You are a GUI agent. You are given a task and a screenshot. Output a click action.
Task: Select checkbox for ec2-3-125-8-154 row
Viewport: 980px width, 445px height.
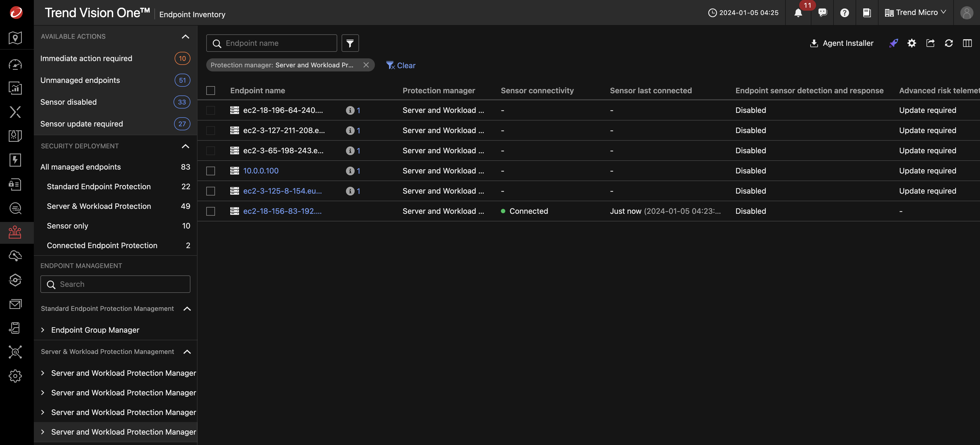(210, 191)
